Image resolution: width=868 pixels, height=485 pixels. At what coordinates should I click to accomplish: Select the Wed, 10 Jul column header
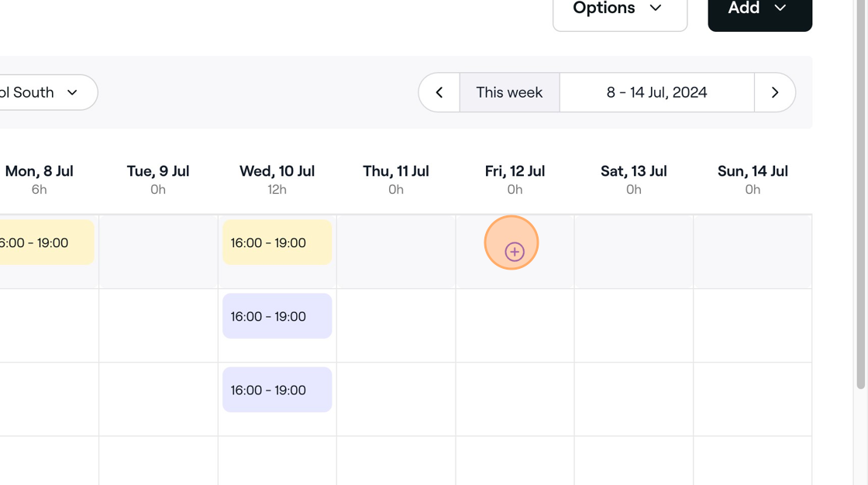(x=277, y=171)
